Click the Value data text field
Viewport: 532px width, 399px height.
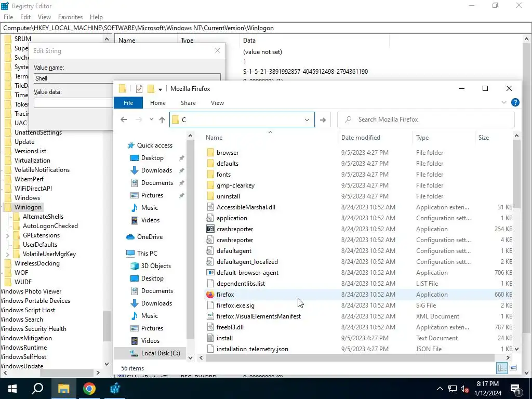(74, 103)
